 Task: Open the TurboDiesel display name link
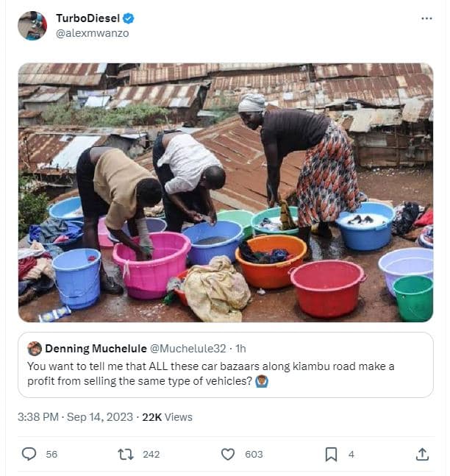(88, 18)
